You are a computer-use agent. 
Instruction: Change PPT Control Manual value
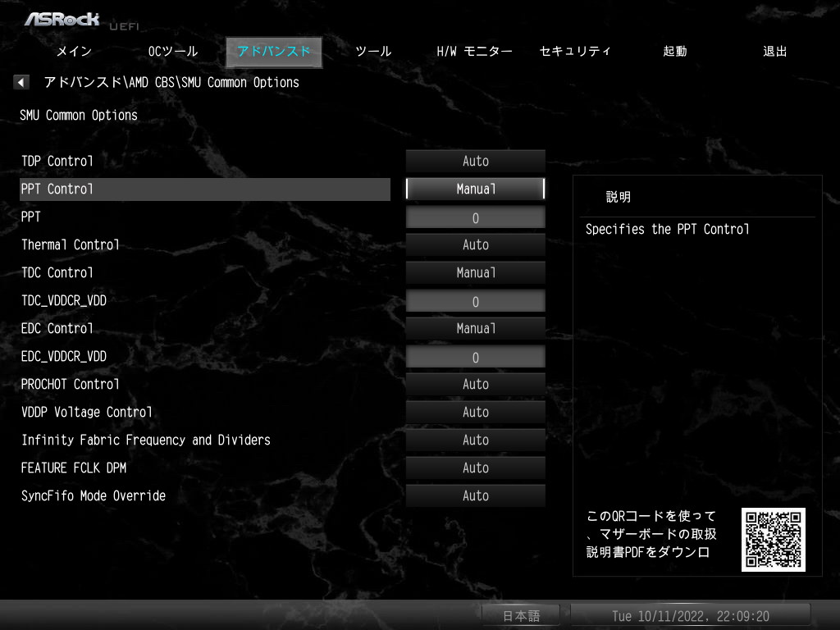(476, 189)
